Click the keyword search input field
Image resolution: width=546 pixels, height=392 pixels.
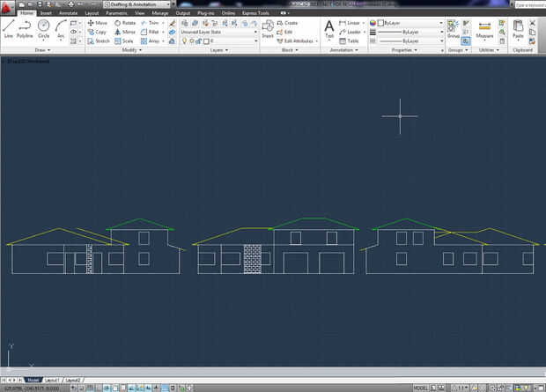pyautogui.click(x=530, y=5)
